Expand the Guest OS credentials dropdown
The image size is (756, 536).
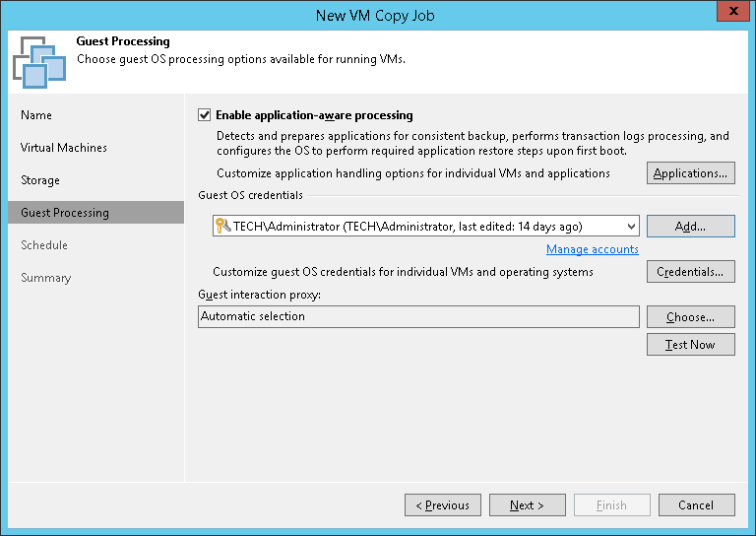(x=629, y=227)
